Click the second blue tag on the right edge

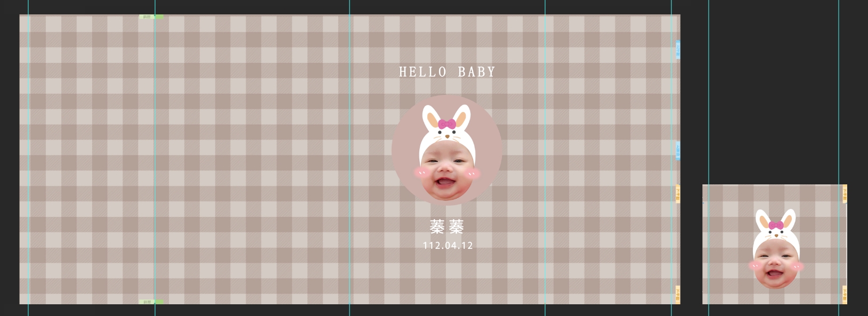pos(678,150)
